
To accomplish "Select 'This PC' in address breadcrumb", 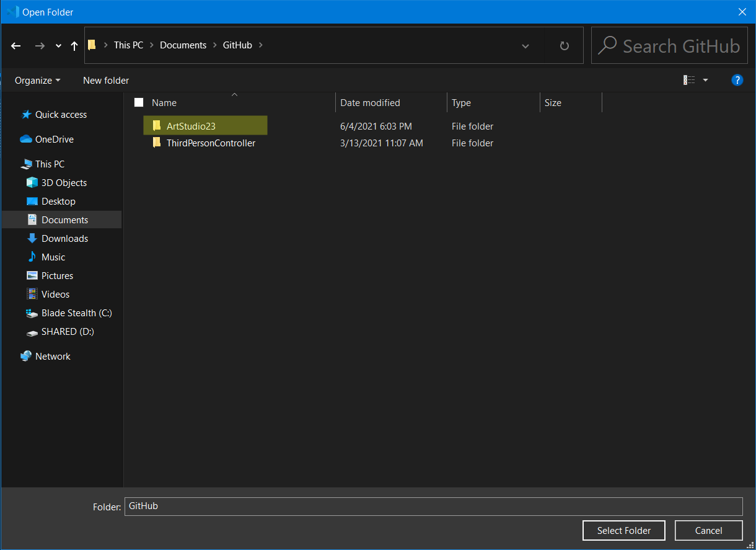I will pyautogui.click(x=128, y=45).
